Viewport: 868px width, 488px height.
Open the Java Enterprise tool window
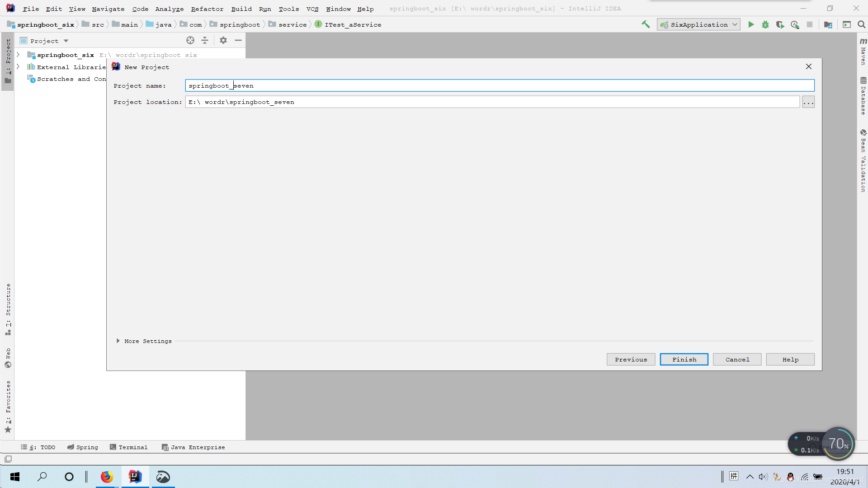click(x=193, y=447)
